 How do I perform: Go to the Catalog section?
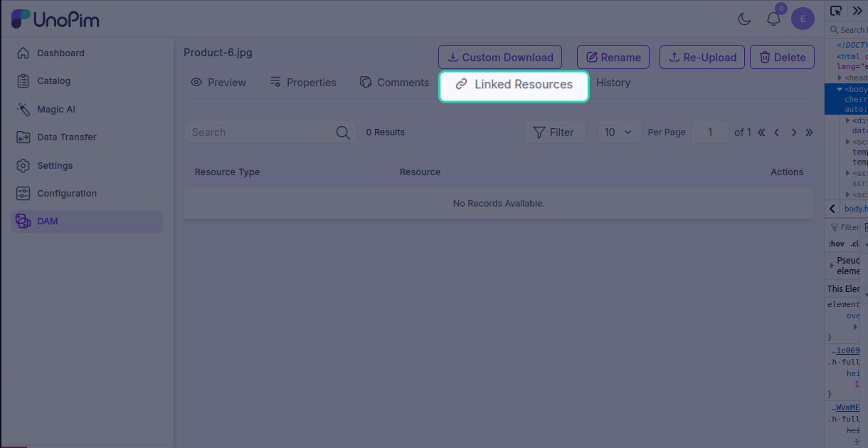coord(87,81)
